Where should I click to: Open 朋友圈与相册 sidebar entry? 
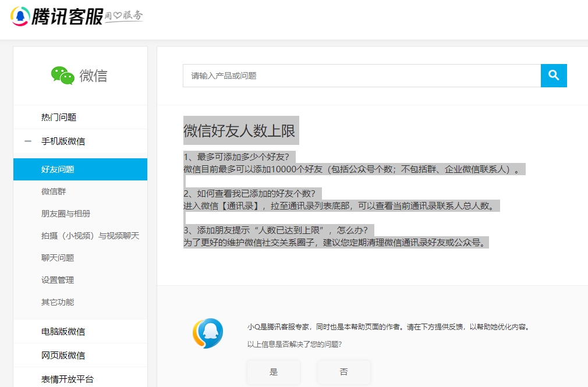click(80, 214)
